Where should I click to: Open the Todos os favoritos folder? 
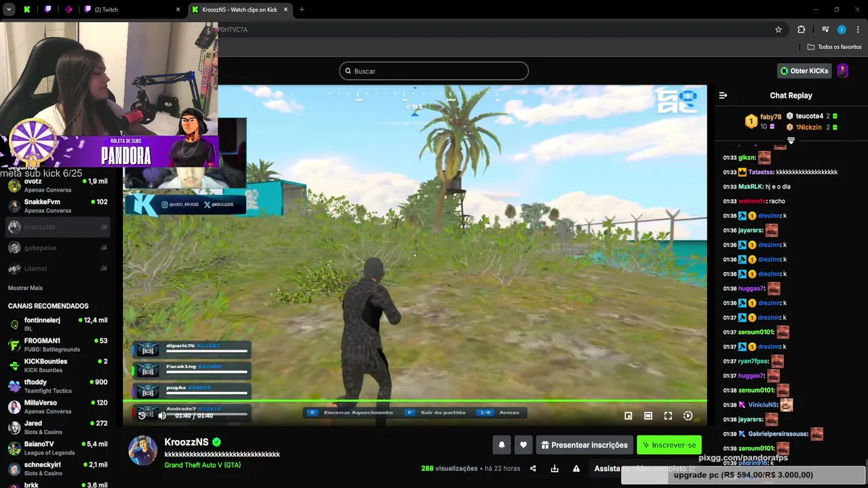tap(834, 47)
